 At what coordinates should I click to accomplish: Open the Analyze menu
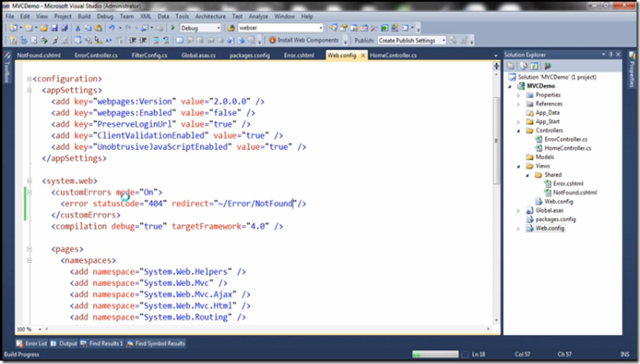(x=258, y=16)
